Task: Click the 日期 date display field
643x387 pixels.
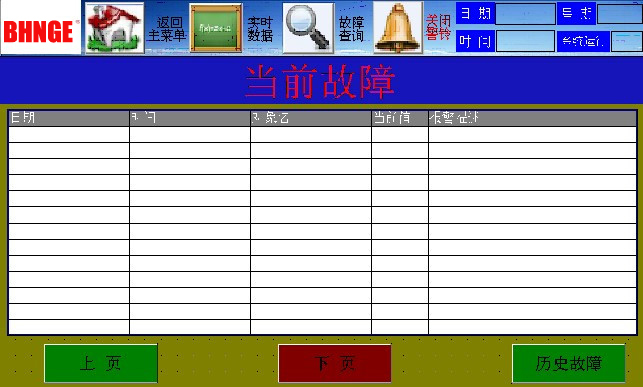Action: tap(525, 14)
